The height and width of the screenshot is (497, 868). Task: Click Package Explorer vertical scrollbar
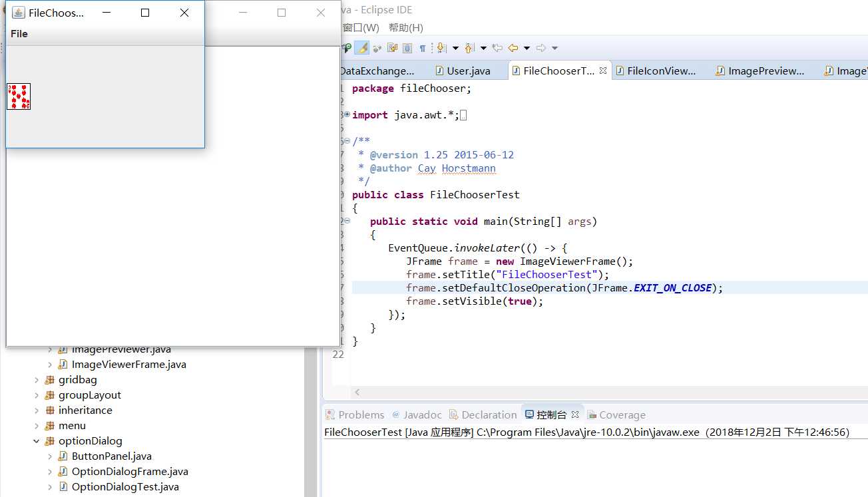coord(310,421)
